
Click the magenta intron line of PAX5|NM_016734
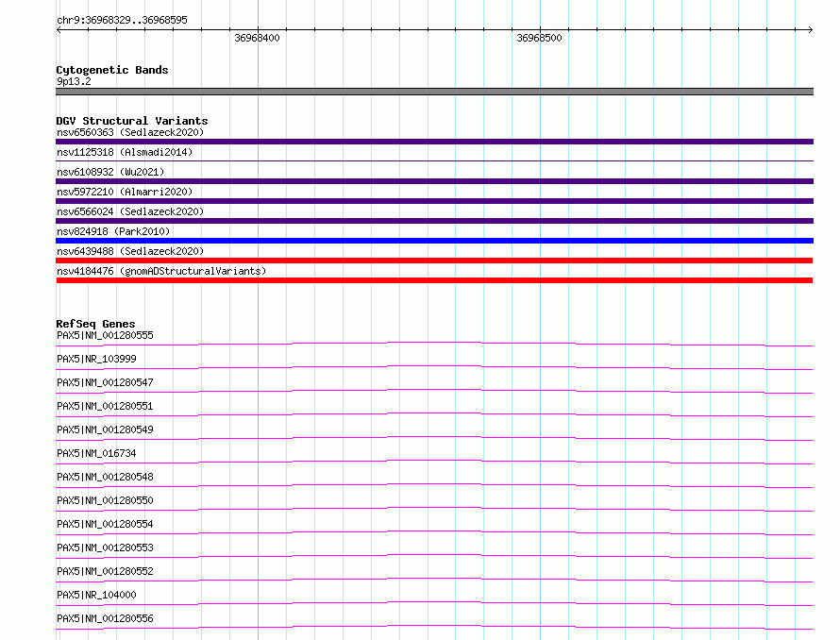(x=434, y=460)
